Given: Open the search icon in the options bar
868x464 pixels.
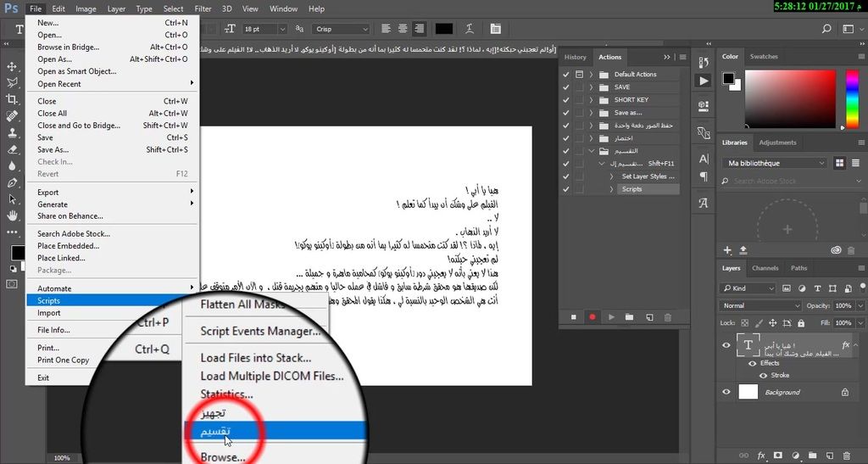Looking at the screenshot, I should [x=826, y=28].
